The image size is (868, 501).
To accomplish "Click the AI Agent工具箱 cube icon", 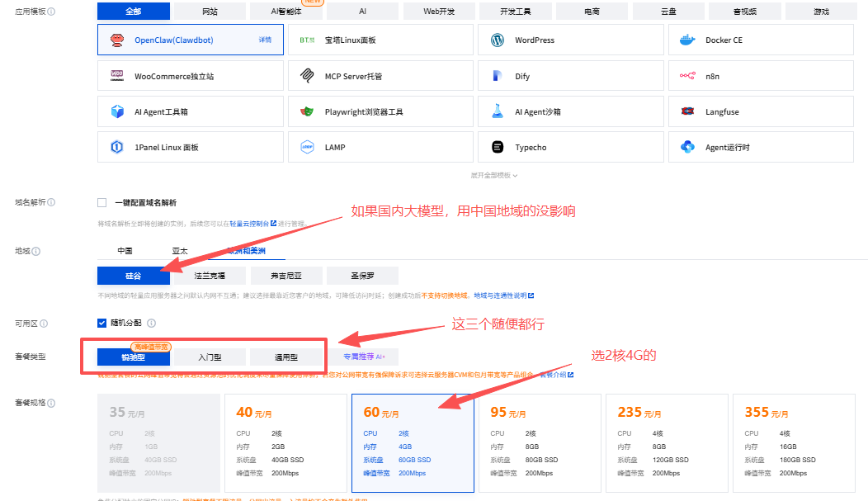I will 117,111.
